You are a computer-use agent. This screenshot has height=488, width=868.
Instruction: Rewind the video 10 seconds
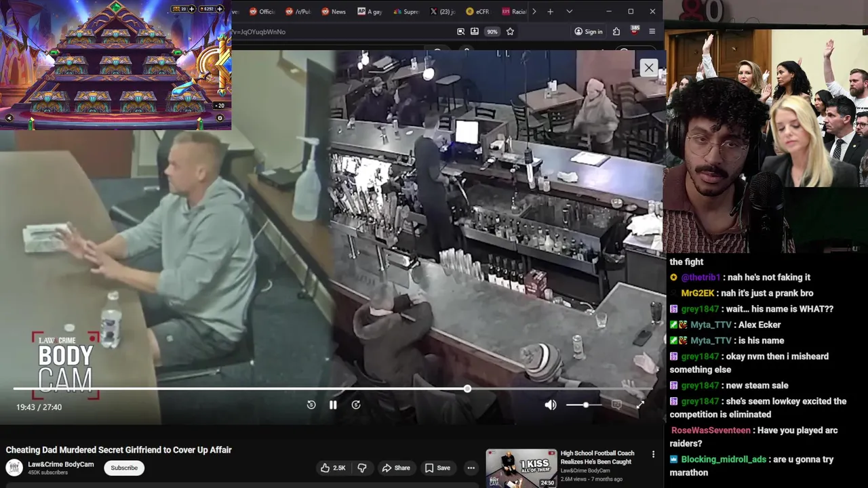pos(311,405)
